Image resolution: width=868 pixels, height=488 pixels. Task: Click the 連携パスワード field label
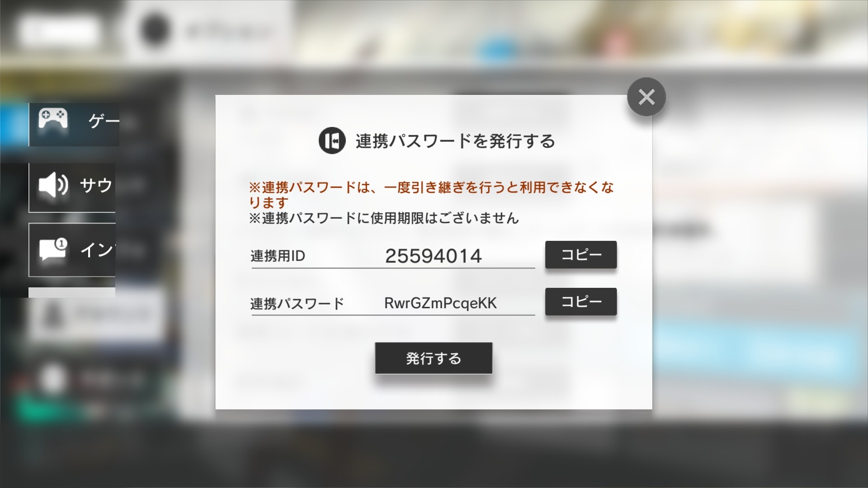point(297,304)
